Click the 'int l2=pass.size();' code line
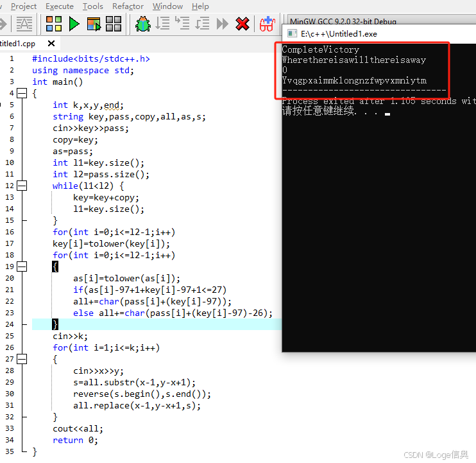 coord(101,175)
